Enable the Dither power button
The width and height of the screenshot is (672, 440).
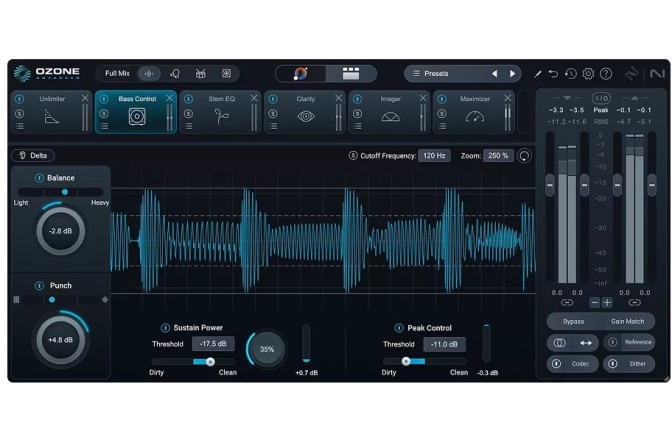pos(613,364)
